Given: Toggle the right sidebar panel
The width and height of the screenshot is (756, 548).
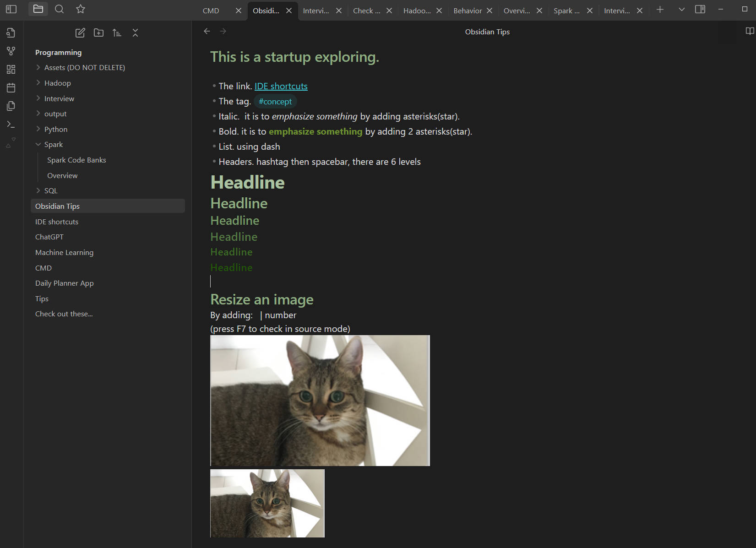Looking at the screenshot, I should tap(700, 10).
